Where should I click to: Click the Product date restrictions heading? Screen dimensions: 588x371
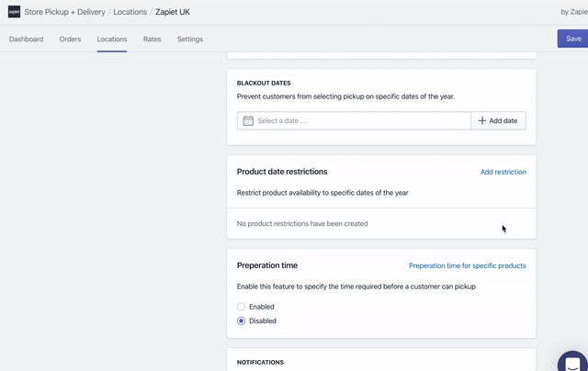click(282, 172)
